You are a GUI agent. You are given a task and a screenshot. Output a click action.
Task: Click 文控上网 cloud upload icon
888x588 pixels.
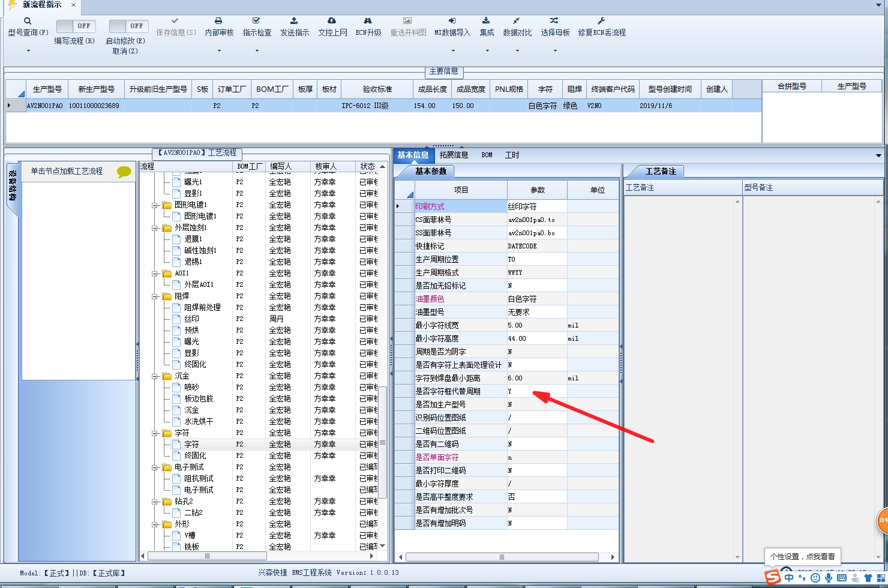pos(332,21)
